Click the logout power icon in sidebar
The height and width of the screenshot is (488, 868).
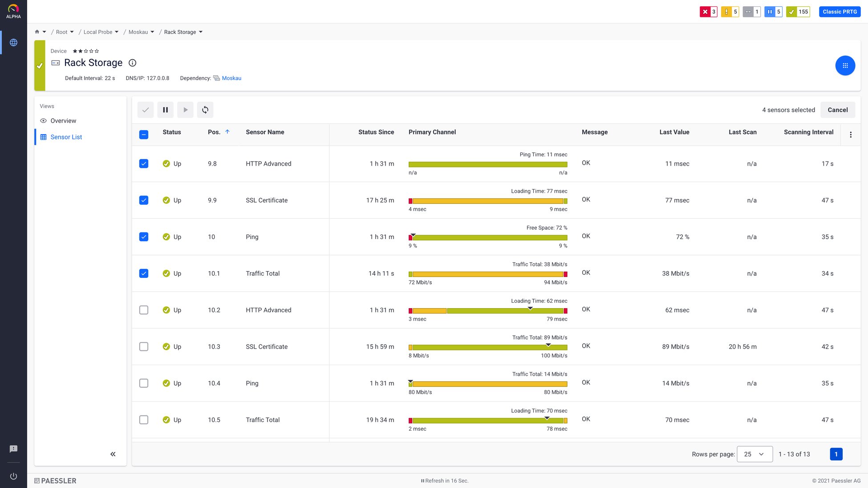[13, 476]
